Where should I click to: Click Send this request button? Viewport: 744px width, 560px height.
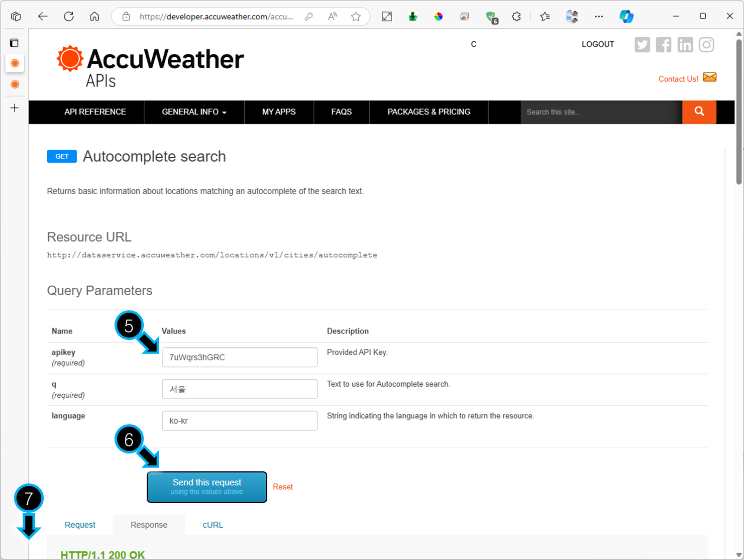coord(207,487)
